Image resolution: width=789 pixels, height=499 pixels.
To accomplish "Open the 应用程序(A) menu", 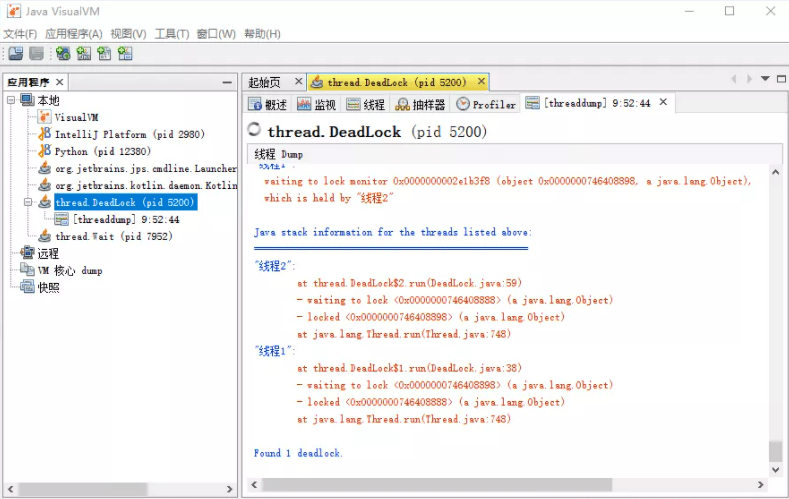I will tap(73, 34).
